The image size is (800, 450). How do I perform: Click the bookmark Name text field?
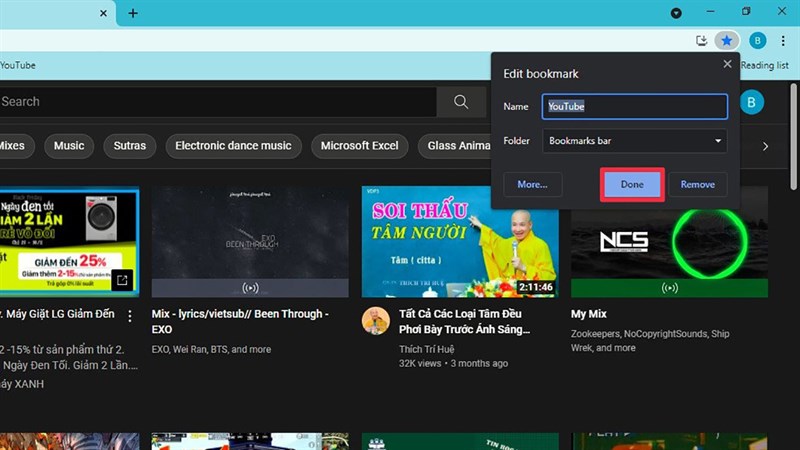(634, 106)
